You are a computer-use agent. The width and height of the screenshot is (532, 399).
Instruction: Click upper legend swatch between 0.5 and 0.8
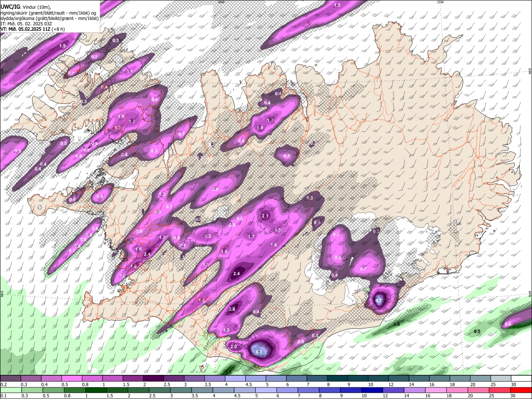tap(72, 379)
